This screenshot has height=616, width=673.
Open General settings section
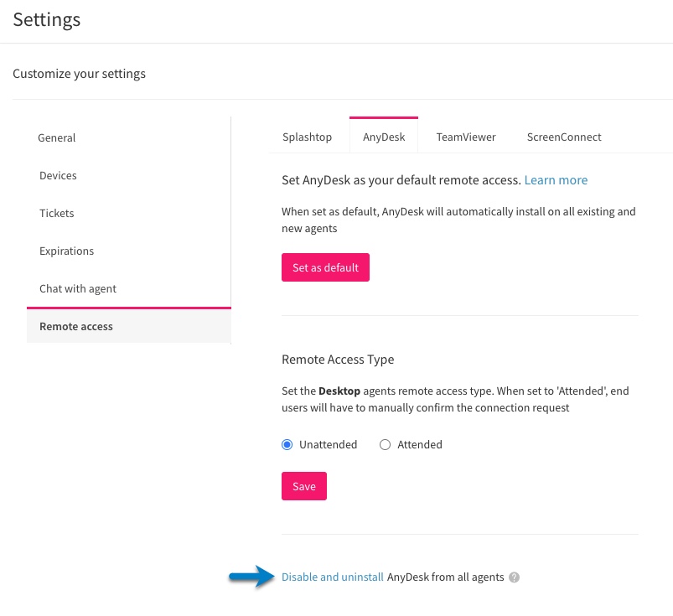[57, 137]
